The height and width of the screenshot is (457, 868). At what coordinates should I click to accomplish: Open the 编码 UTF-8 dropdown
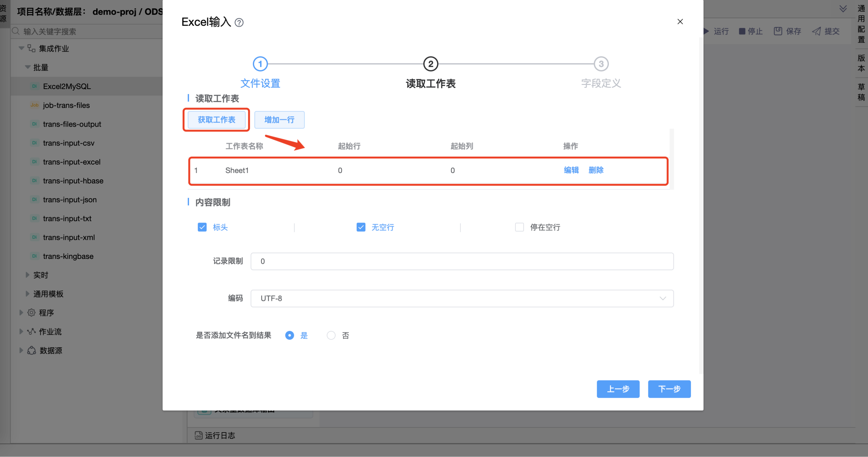click(x=462, y=298)
